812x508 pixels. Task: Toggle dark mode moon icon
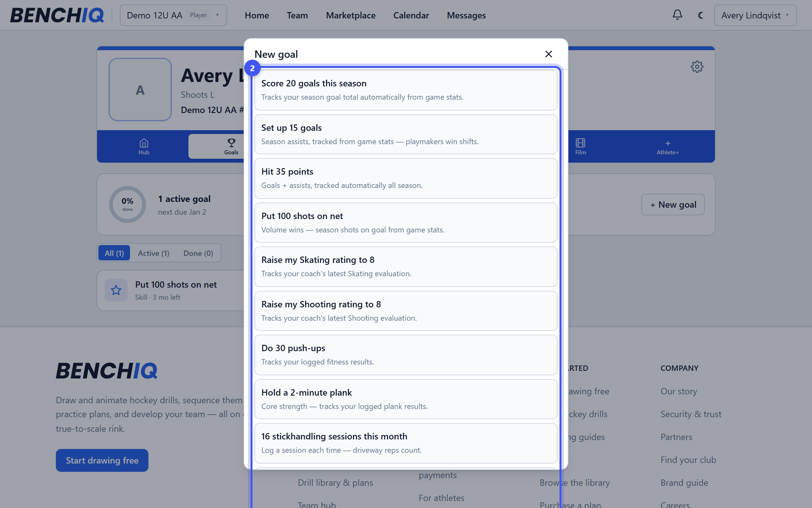tap(700, 15)
